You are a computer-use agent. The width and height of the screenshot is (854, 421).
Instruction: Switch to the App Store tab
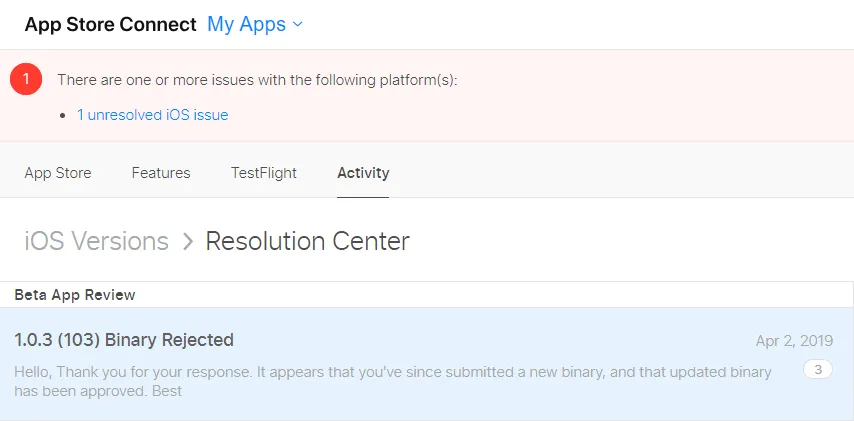coord(58,173)
